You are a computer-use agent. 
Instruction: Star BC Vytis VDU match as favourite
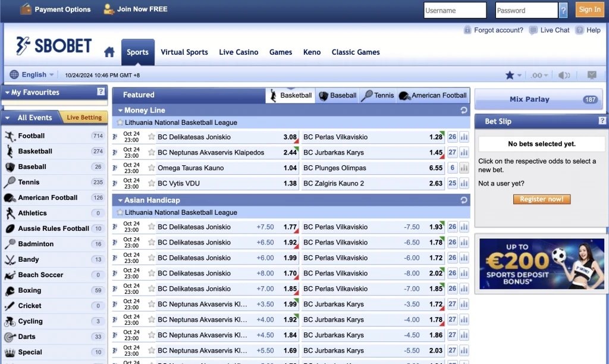[x=152, y=183]
